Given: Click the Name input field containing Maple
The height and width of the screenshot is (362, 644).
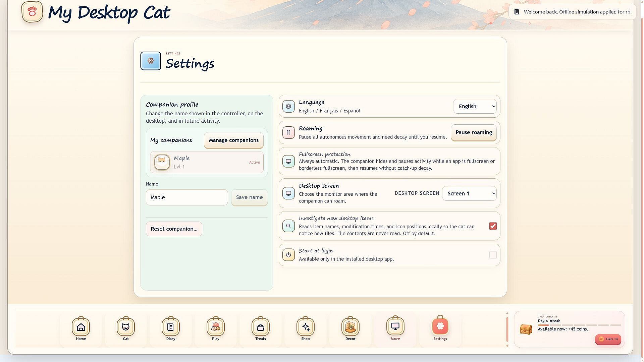Looking at the screenshot, I should pyautogui.click(x=187, y=197).
